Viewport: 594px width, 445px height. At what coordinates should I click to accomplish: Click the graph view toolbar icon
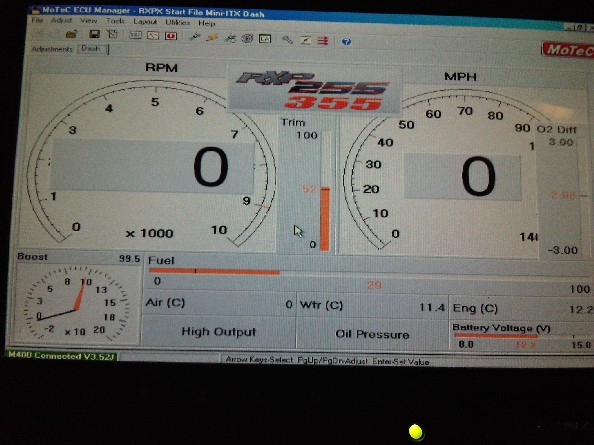[x=153, y=36]
